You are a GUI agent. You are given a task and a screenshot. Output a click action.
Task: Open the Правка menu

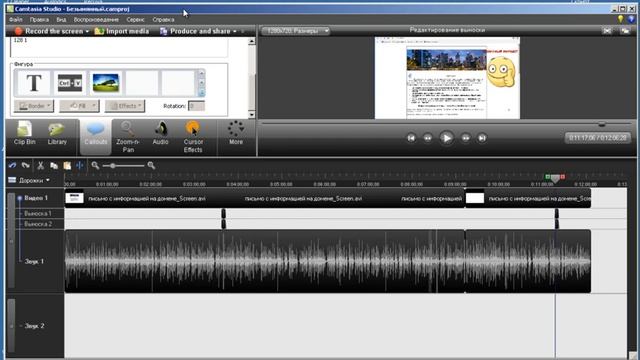click(39, 20)
